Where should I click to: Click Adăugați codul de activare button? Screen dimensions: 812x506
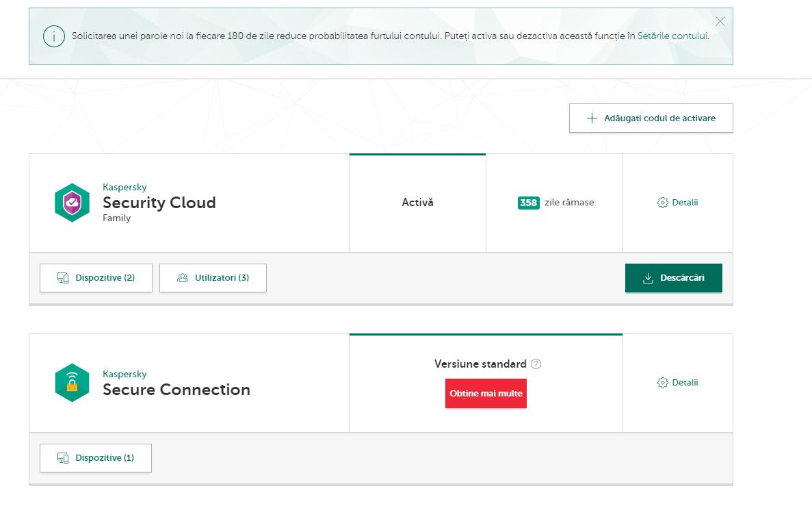coord(651,118)
